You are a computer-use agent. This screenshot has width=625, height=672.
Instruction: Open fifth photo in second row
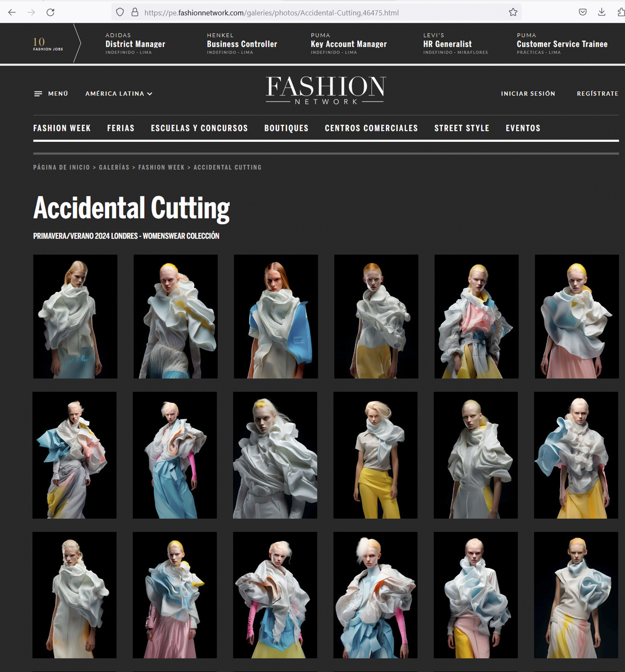[x=476, y=455]
